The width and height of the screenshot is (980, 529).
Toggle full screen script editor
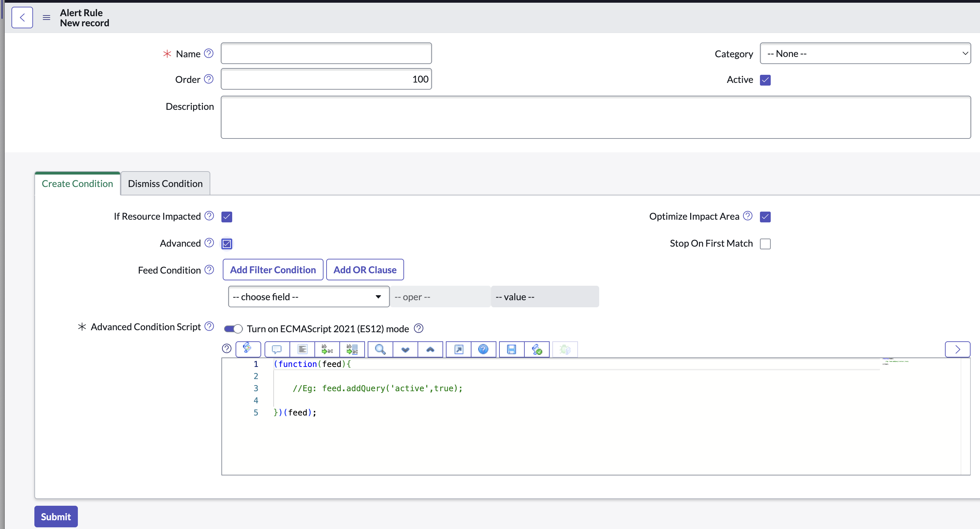(459, 349)
